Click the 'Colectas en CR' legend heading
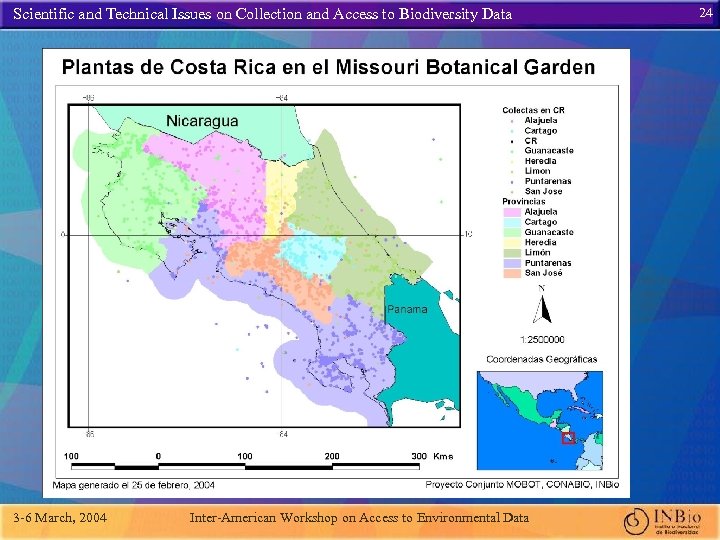Screen dimensions: 720x540 click(x=533, y=110)
